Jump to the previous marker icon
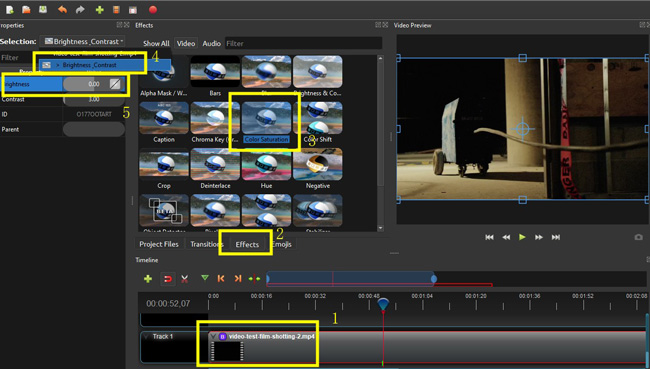 [x=221, y=279]
